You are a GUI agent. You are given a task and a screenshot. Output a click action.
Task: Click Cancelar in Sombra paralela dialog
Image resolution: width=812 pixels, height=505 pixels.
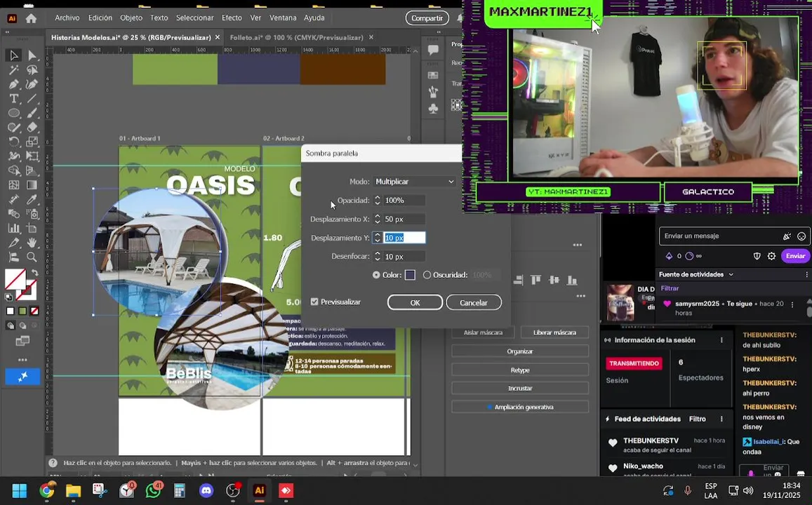pos(474,303)
